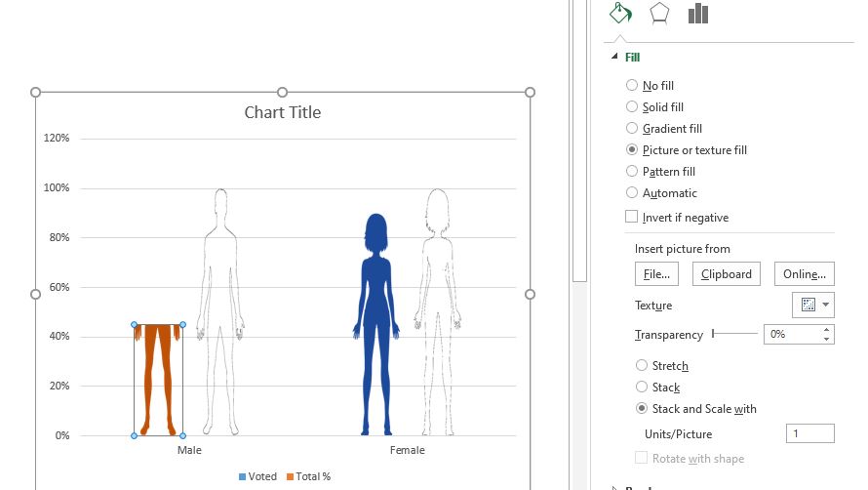Select the Male outline figure
The image size is (868, 490).
click(220, 311)
